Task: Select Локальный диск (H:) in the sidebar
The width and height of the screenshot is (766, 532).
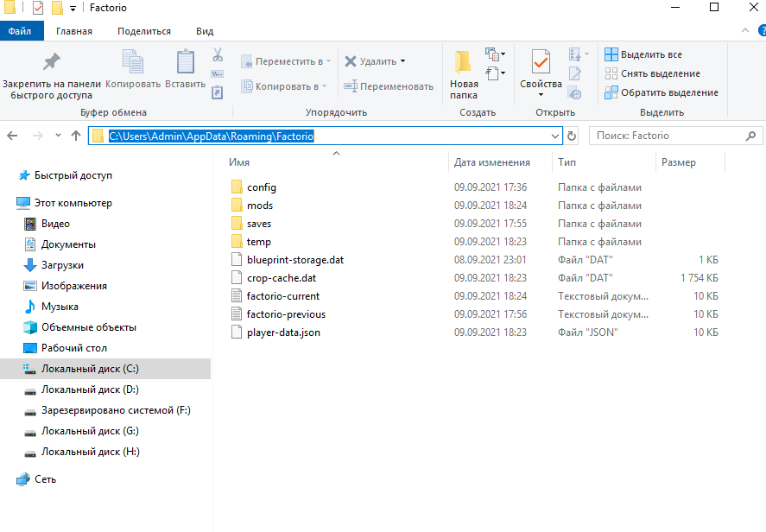Action: tap(91, 452)
